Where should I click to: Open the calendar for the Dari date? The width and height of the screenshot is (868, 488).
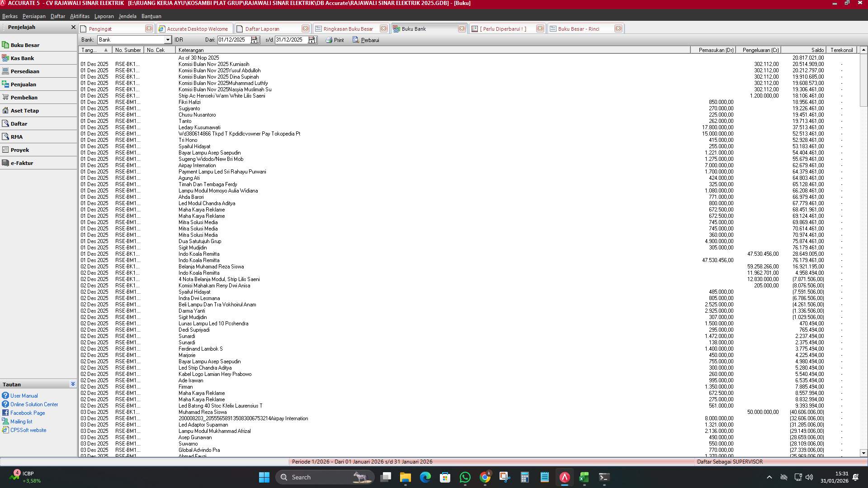(x=255, y=40)
